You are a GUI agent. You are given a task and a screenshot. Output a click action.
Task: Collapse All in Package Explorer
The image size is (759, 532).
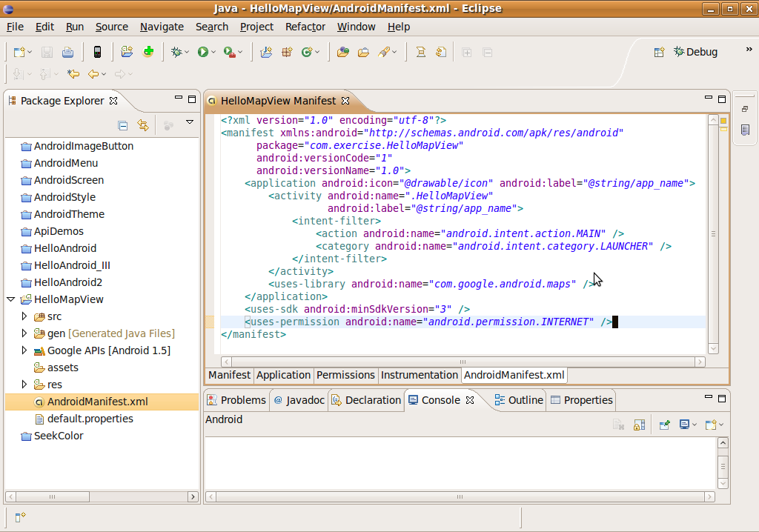pyautogui.click(x=123, y=126)
